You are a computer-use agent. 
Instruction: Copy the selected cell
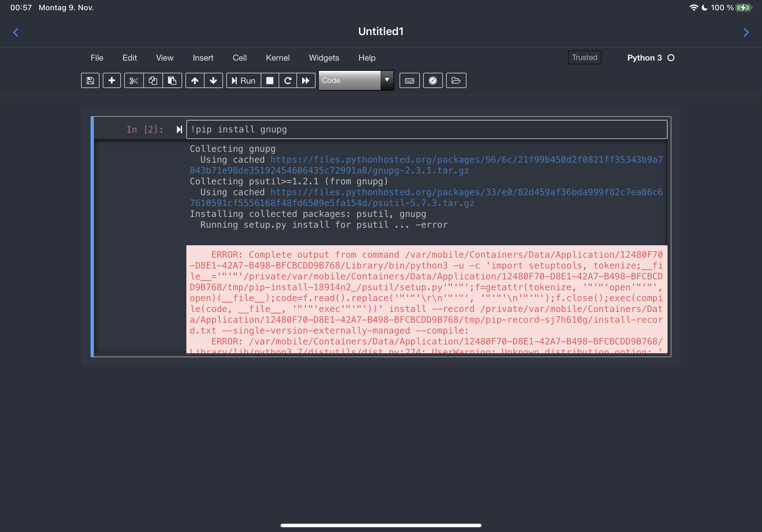153,80
